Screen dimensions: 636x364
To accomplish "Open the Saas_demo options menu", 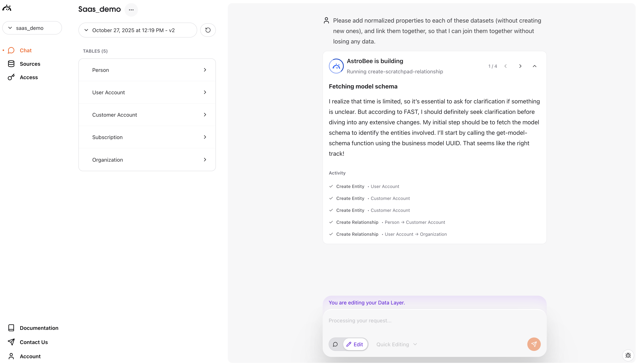I will 131,10.
